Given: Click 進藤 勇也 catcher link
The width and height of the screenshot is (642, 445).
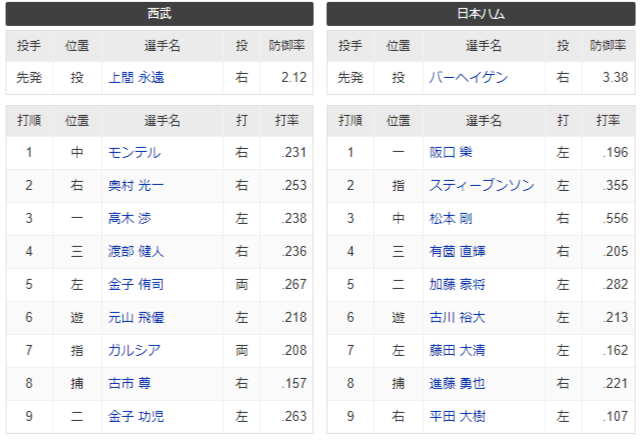Looking at the screenshot, I should coord(457,383).
